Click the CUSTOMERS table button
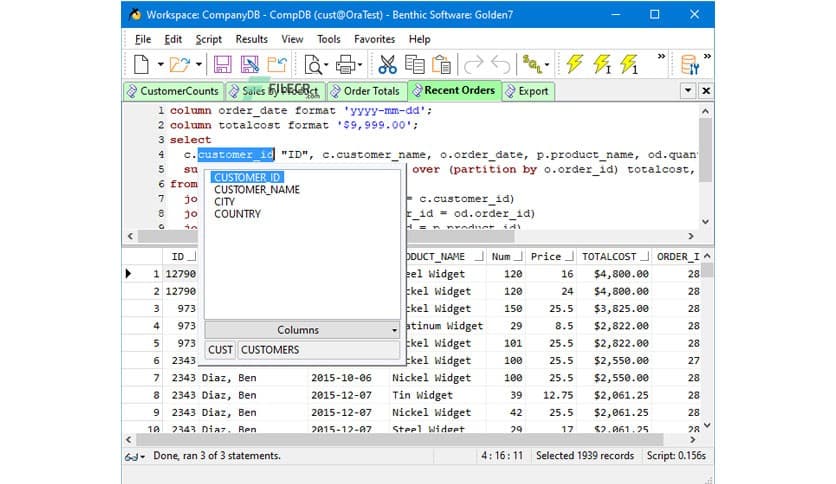This screenshot has width=836, height=484. 270,350
